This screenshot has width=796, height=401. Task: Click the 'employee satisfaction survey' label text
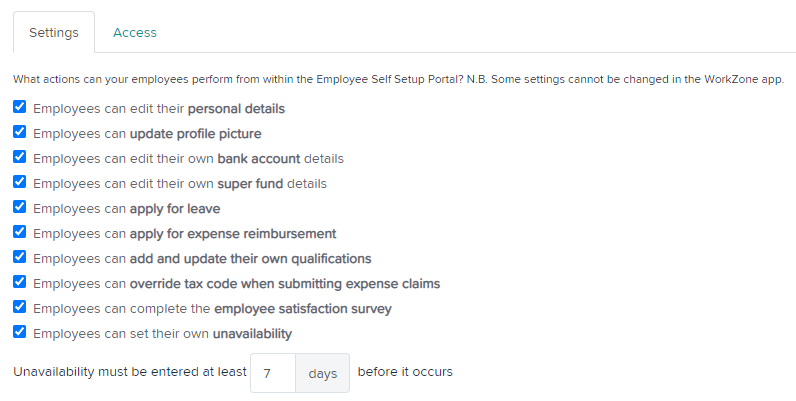303,309
